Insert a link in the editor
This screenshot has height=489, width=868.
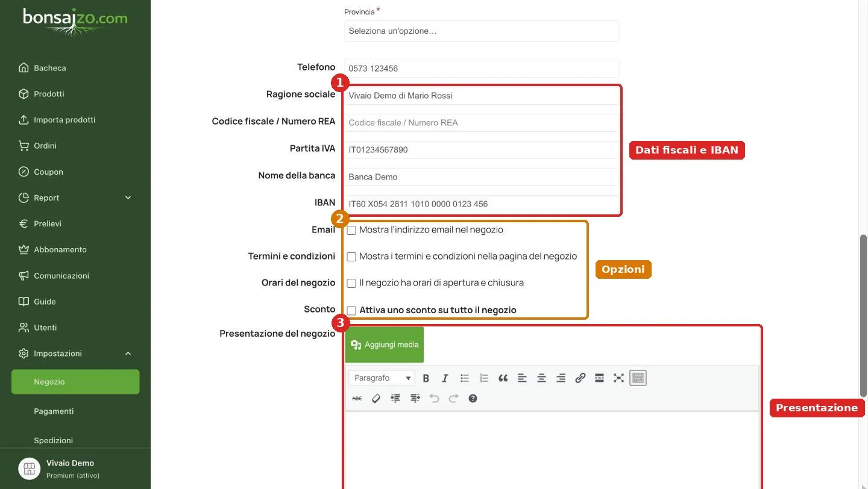580,378
